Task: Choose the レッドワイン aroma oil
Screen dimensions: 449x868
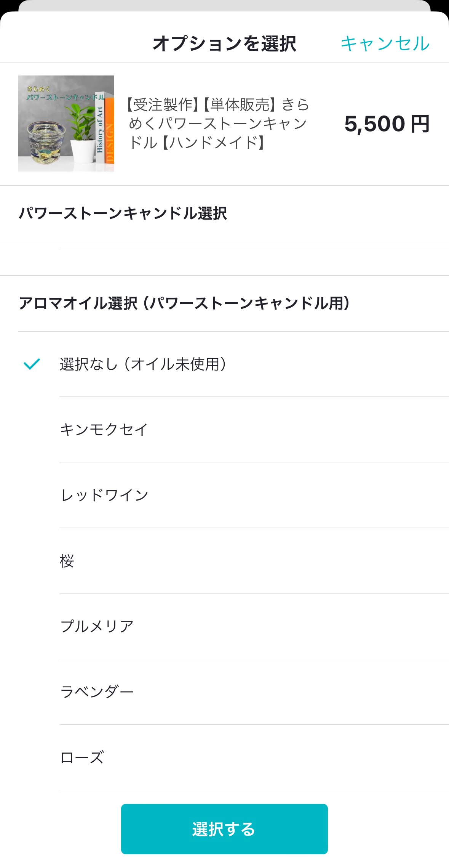Action: 224,495
